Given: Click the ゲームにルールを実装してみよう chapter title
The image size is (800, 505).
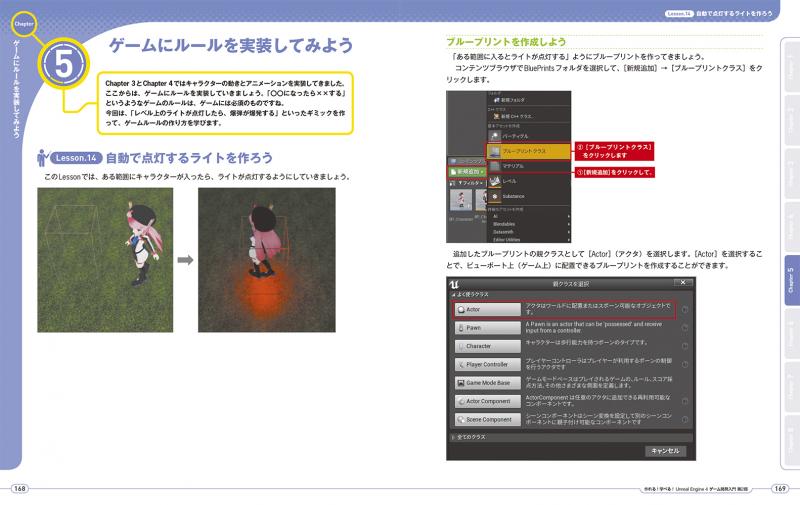Looking at the screenshot, I should (231, 45).
